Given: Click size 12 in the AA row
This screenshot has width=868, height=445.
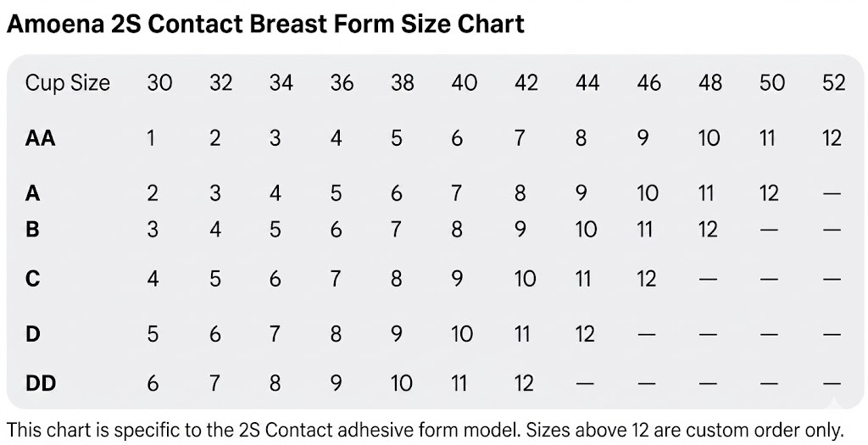Looking at the screenshot, I should pyautogui.click(x=832, y=137).
